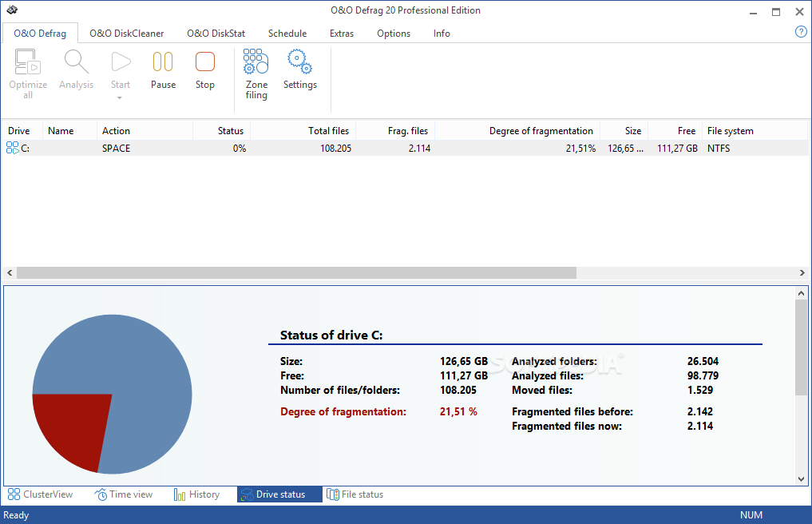Image resolution: width=812 pixels, height=524 pixels.
Task: Show the History bottom tab
Action: click(x=196, y=494)
